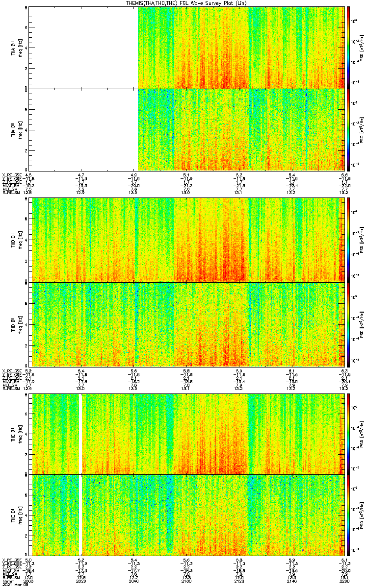Click the R_RE_SM row label under THD panels

(10, 388)
